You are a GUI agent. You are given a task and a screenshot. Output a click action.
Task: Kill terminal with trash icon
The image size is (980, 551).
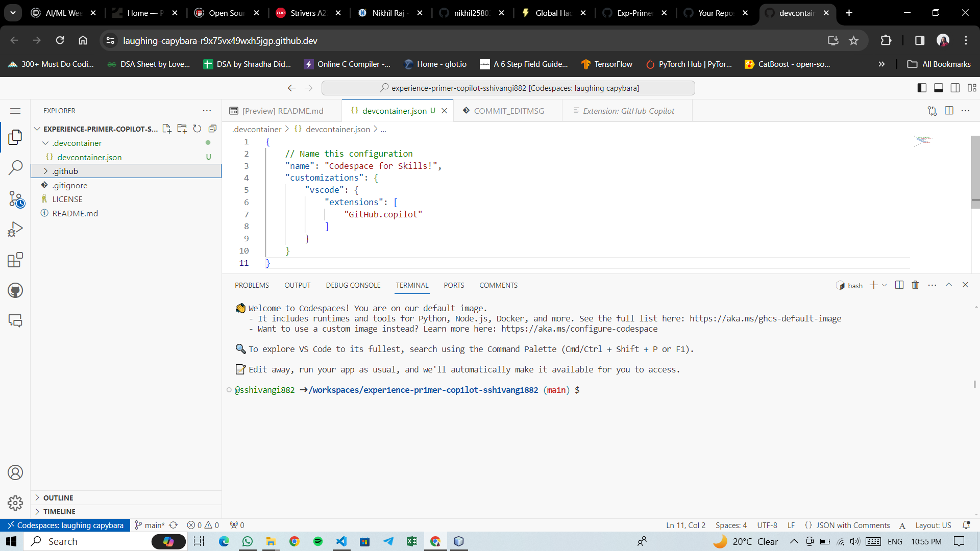915,285
